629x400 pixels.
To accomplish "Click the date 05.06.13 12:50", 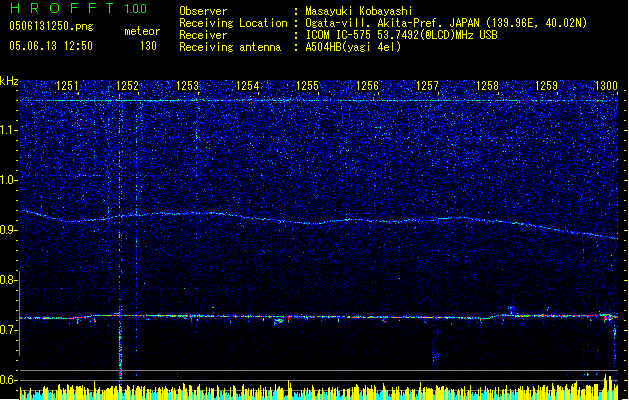I will tap(51, 46).
